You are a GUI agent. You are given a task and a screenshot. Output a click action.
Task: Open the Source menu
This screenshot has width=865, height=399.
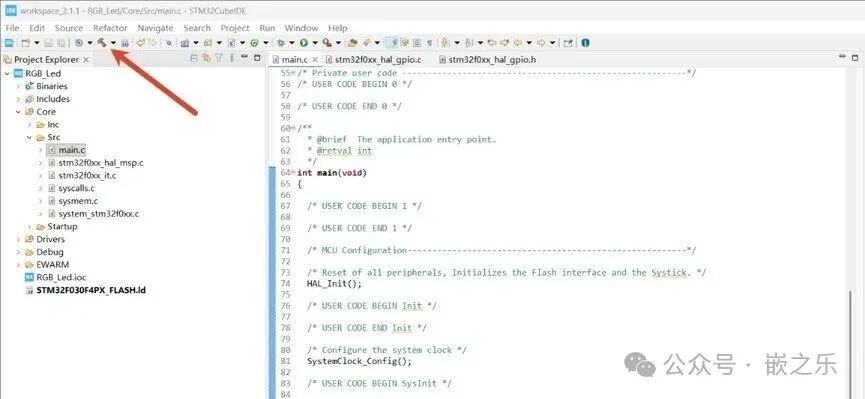69,28
